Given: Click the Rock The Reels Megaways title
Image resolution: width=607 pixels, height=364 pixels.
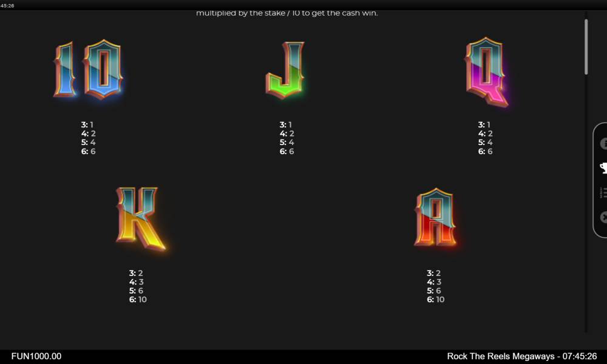Looking at the screenshot, I should [x=500, y=356].
